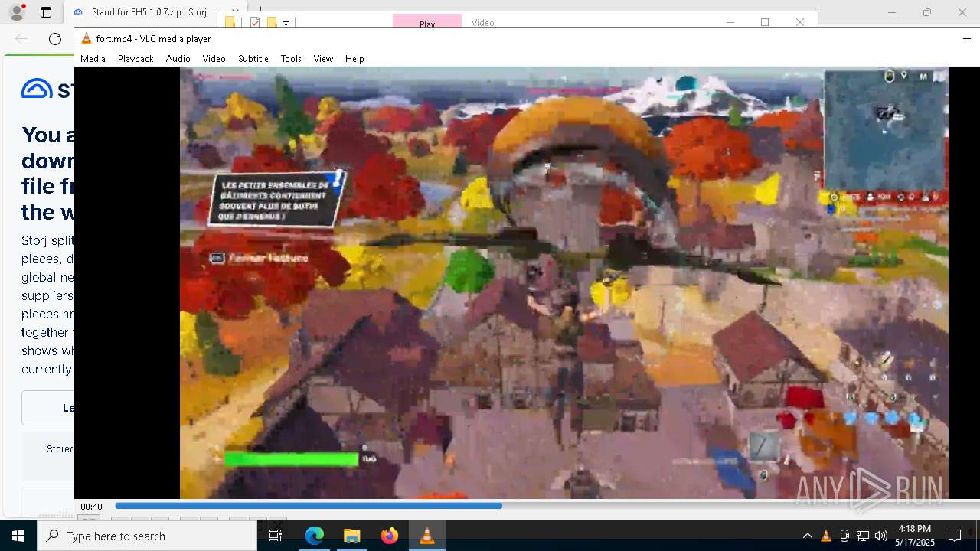The image size is (980, 551).
Task: Select the Play ribbon tab in File Explorer
Action: click(x=427, y=22)
